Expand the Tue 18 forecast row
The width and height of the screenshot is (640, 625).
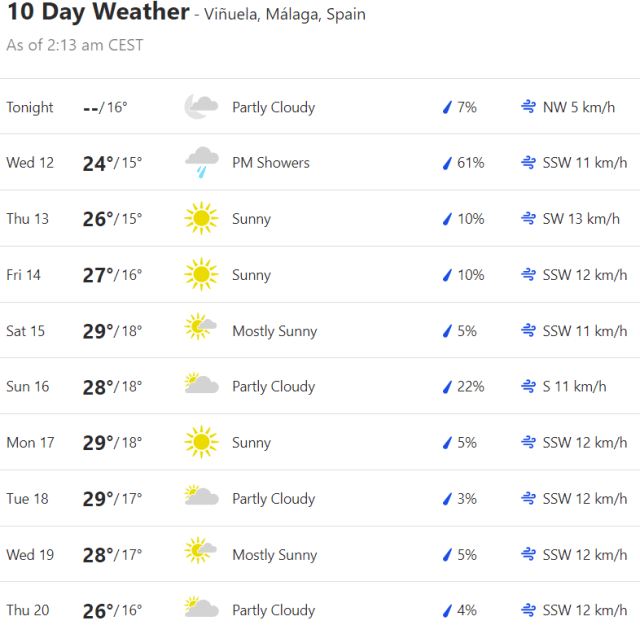[320, 498]
